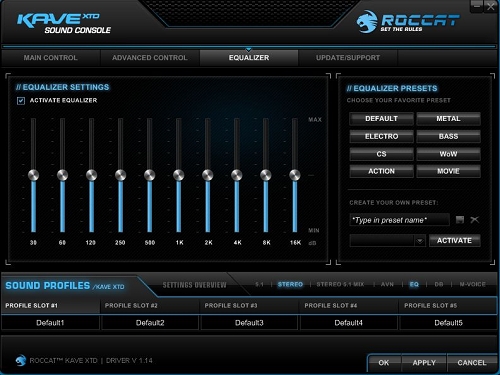The width and height of the screenshot is (500, 375).
Task: Open the custom preset dropdown list
Action: 420,241
